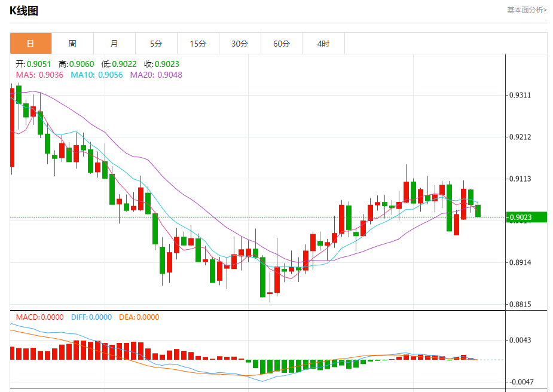Open the 15分 interval tab

click(198, 44)
